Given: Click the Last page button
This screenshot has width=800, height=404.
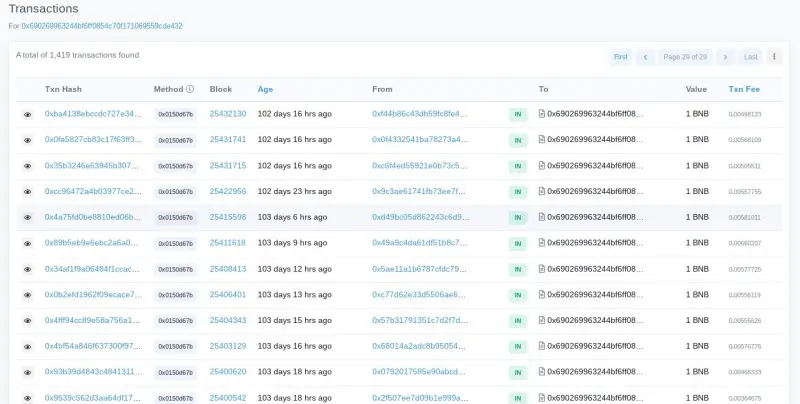Looking at the screenshot, I should pos(751,57).
